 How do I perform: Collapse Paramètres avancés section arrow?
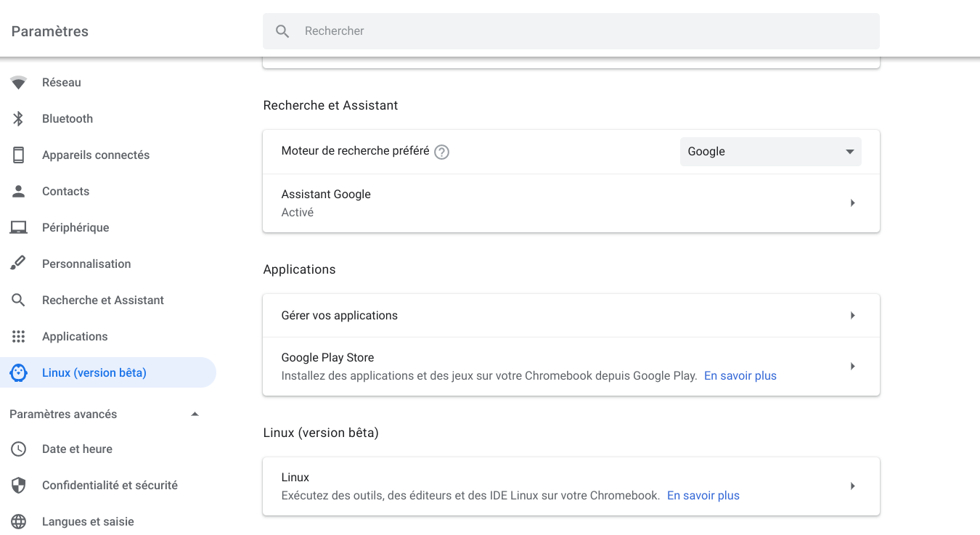point(195,414)
